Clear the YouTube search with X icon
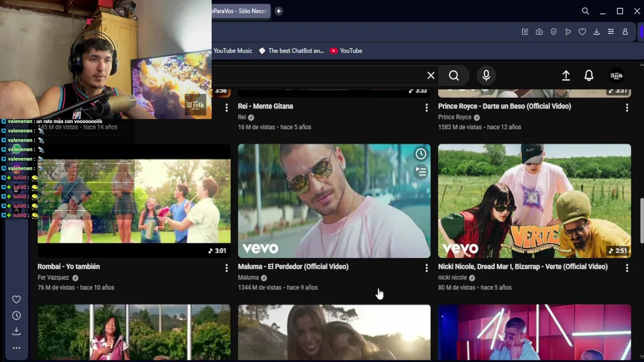644x362 pixels. (431, 75)
